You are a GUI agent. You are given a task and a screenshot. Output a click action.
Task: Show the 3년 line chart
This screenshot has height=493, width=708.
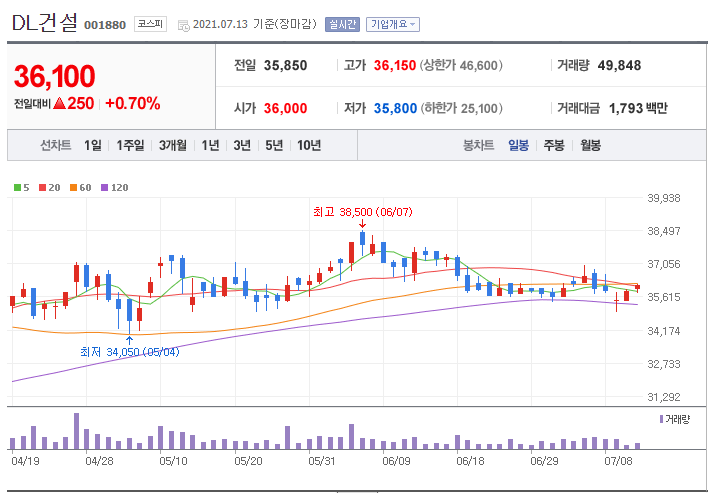coord(242,145)
